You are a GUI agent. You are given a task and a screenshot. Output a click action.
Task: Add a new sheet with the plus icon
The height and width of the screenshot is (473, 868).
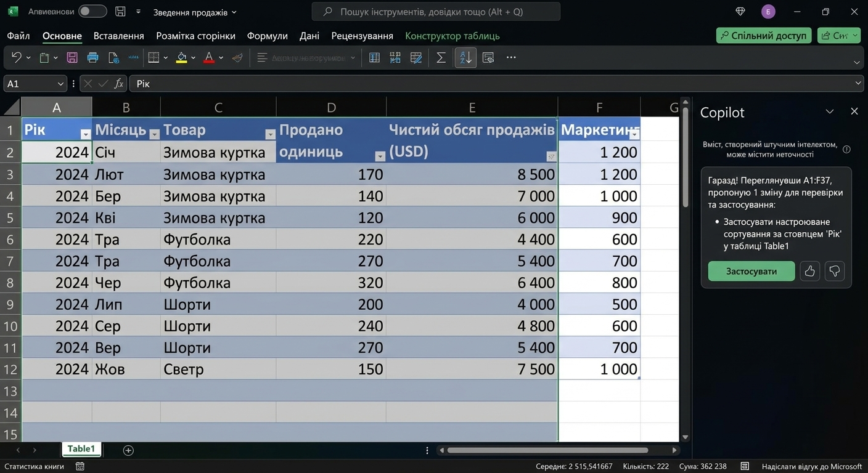point(128,450)
